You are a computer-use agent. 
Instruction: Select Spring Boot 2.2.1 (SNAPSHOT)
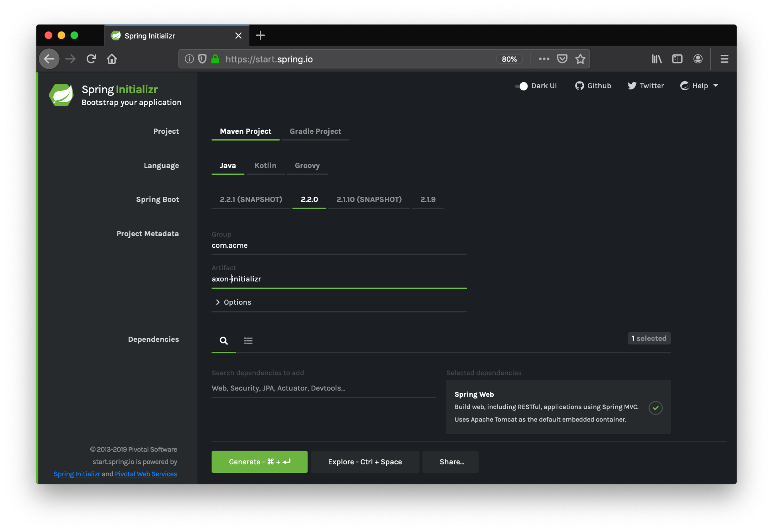click(251, 199)
